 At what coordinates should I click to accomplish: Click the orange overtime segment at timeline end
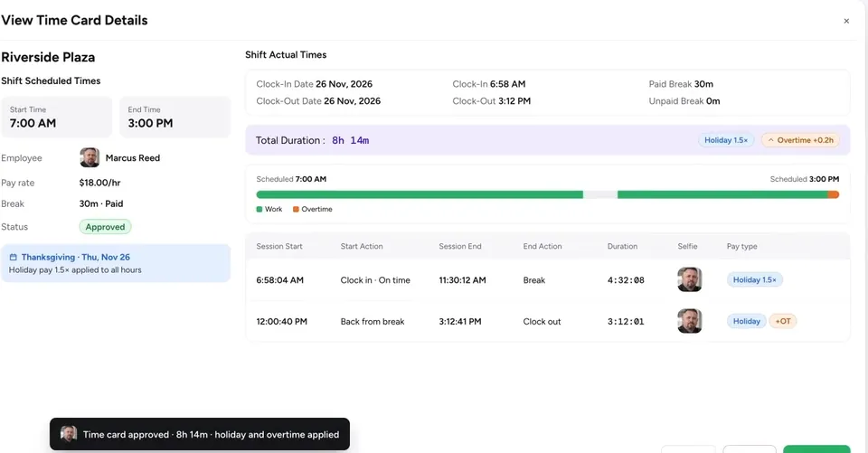[x=834, y=194]
